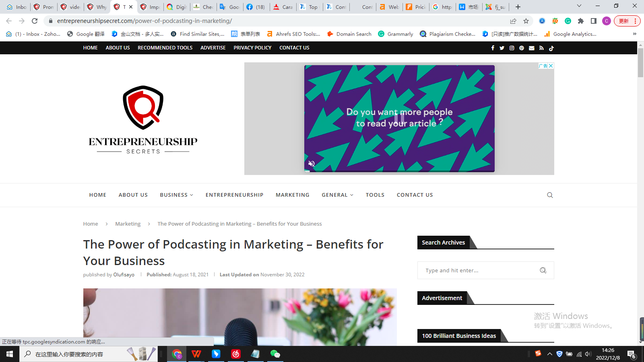The image size is (644, 362).
Task: Unmute the video advertisement
Action: 311,163
